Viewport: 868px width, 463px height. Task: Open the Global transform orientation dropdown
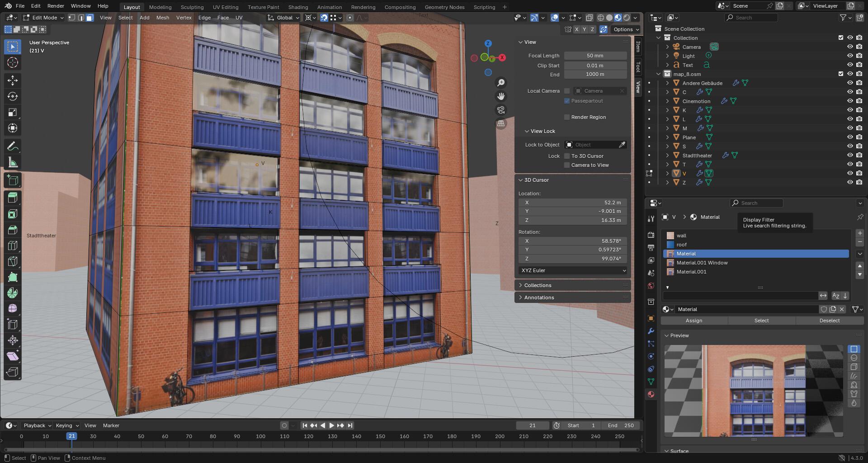(283, 18)
